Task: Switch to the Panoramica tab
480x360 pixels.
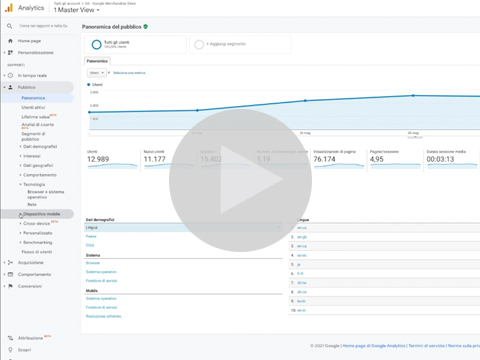Action: click(97, 61)
